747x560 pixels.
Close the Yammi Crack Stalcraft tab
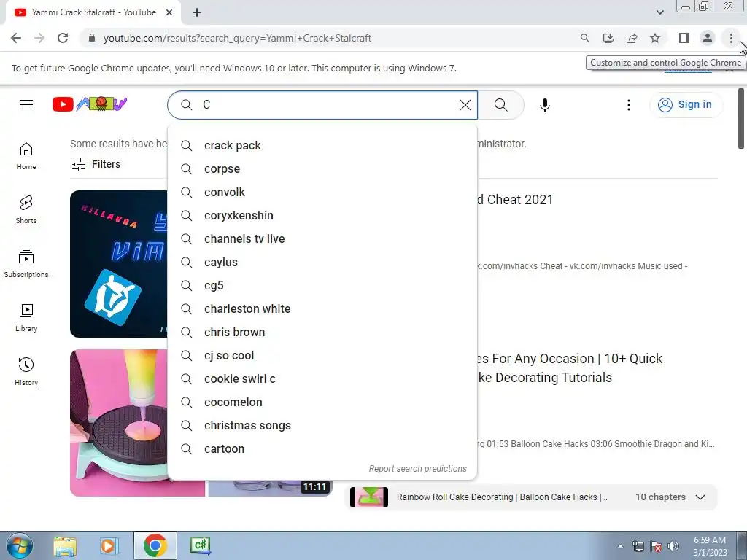tap(169, 12)
